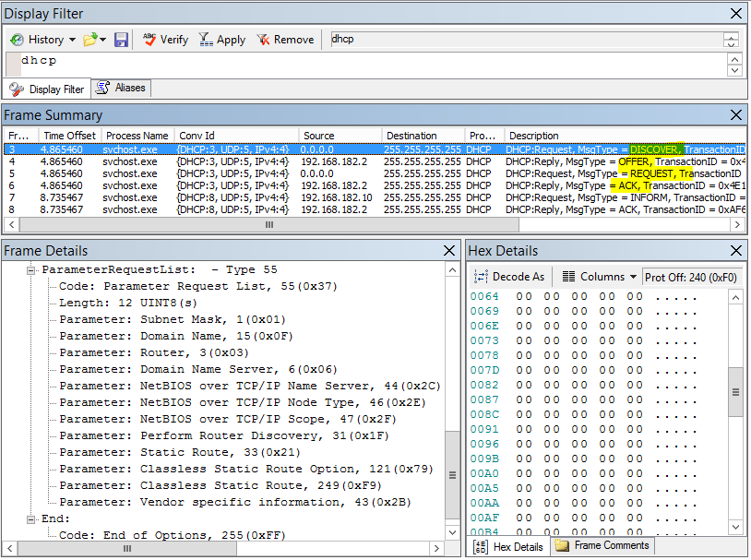The image size is (751, 560).
Task: Select the DHCP OFFER frame 4 row
Action: tap(277, 161)
